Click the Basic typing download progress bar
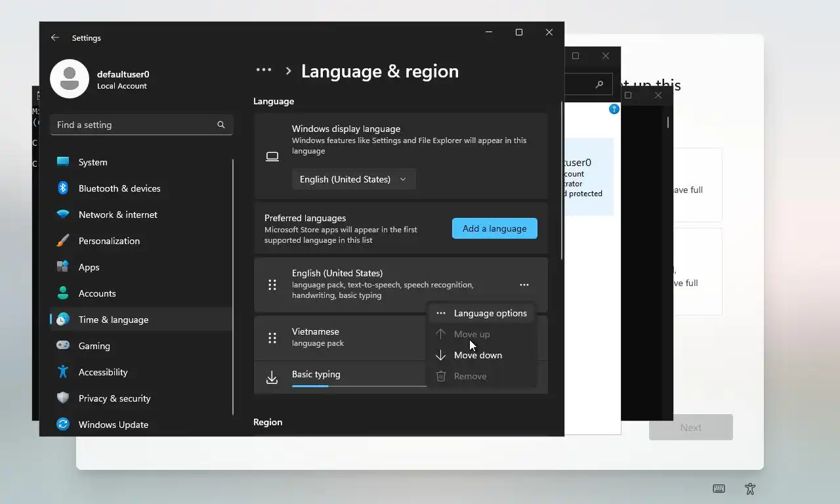 tap(360, 386)
